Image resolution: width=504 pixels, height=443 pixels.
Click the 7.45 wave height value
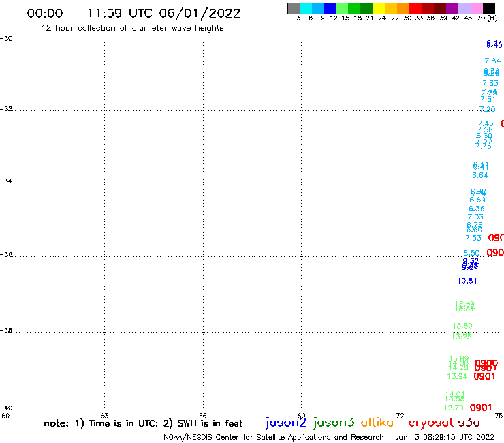click(x=486, y=123)
